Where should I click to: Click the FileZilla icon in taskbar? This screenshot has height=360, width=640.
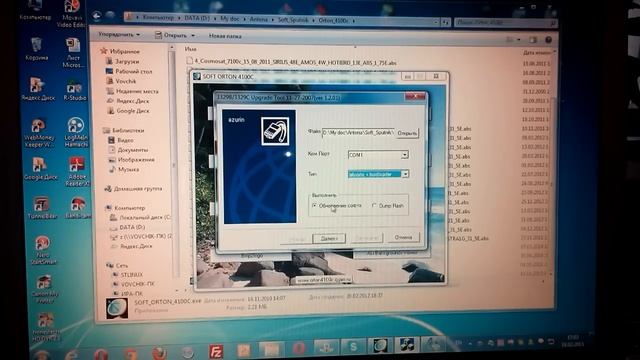click(216, 351)
